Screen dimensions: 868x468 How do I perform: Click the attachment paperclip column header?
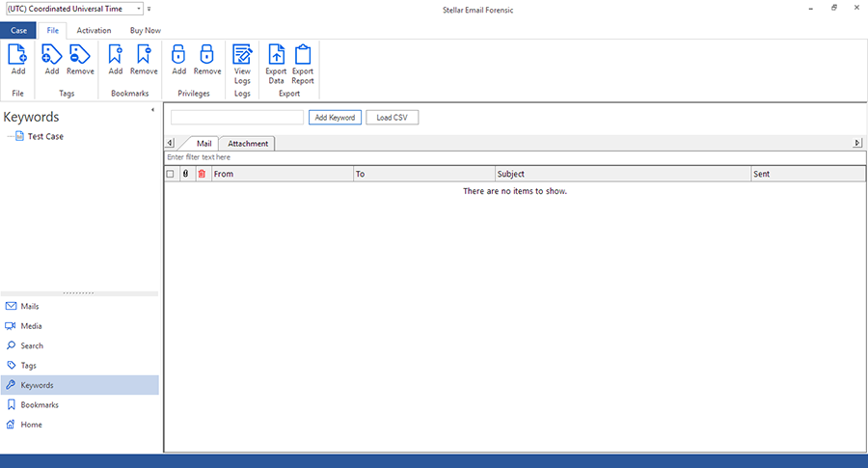[185, 174]
